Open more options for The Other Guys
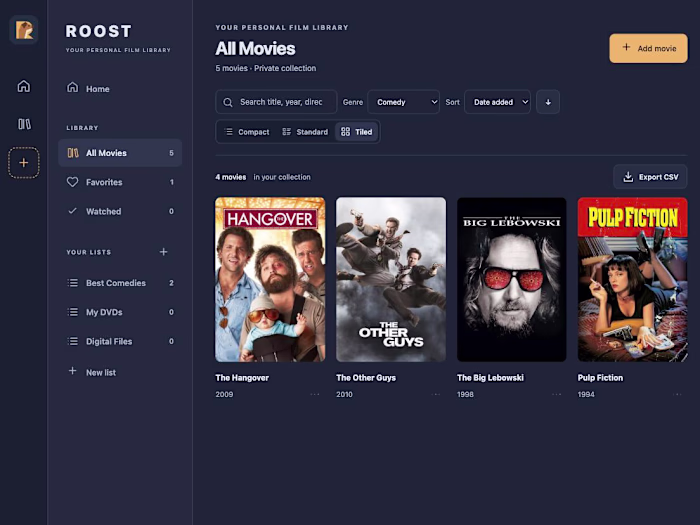Screen dimensions: 700x525 [x=436, y=394]
